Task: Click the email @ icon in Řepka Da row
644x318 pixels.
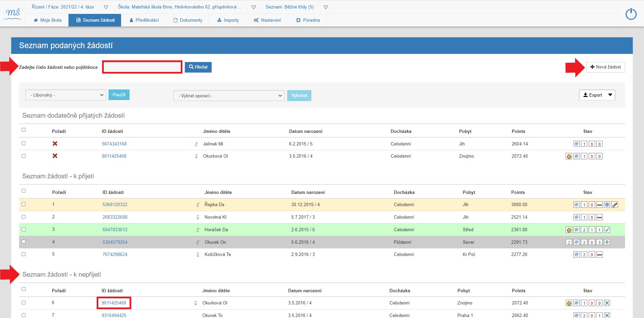Action: (577, 204)
